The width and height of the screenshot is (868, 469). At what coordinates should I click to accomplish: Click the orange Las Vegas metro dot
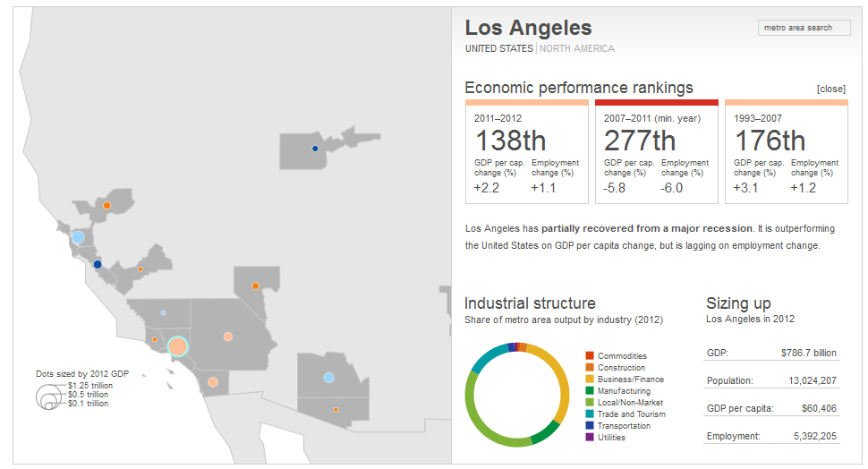[255, 286]
